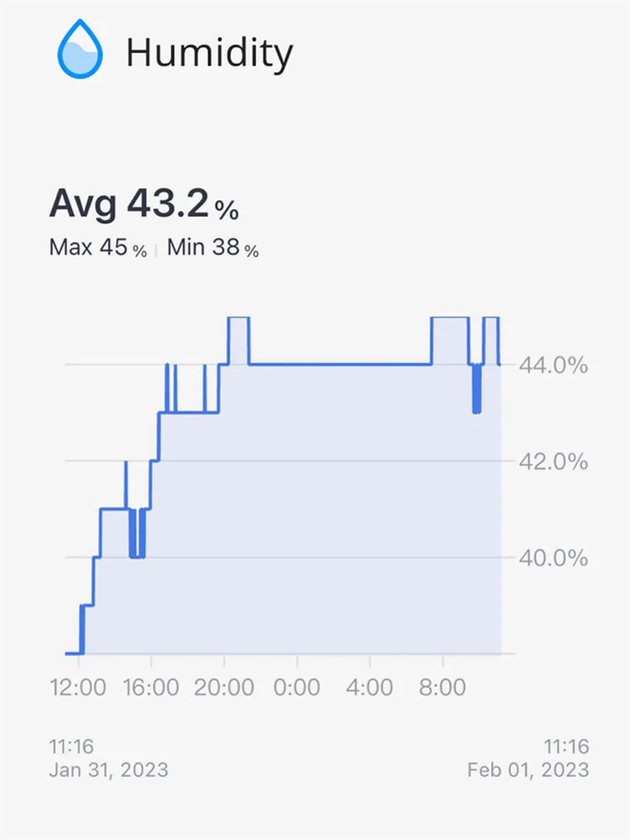Select the Humidity title text

click(209, 53)
